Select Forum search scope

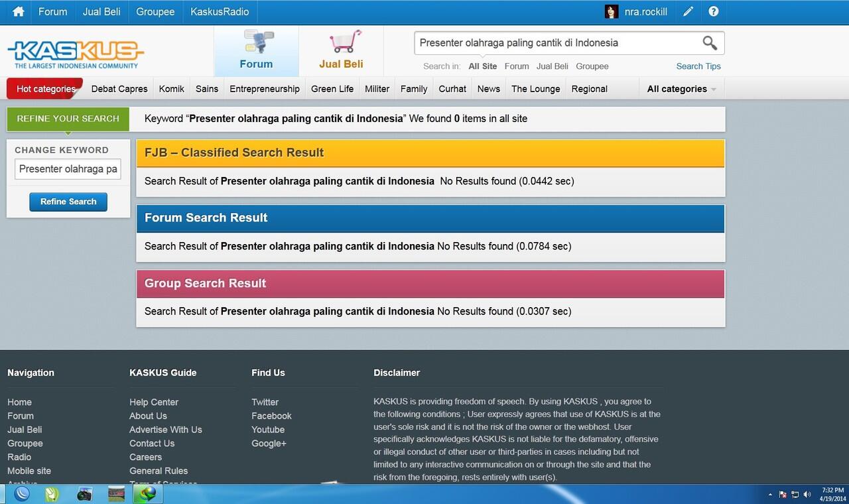[517, 66]
